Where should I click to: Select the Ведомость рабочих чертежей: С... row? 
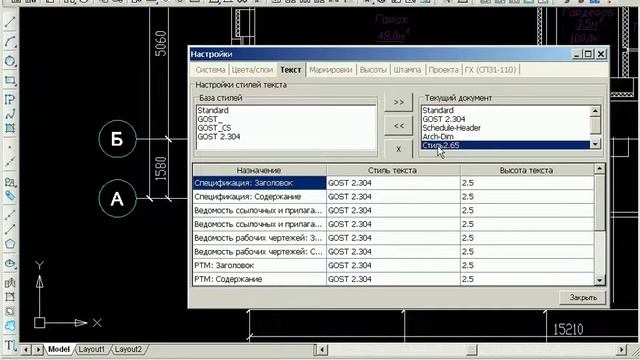coord(259,251)
